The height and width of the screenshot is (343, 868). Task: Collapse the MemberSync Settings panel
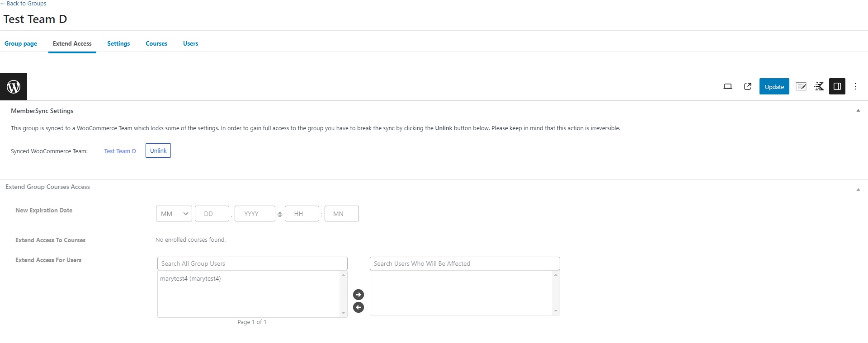click(x=858, y=111)
